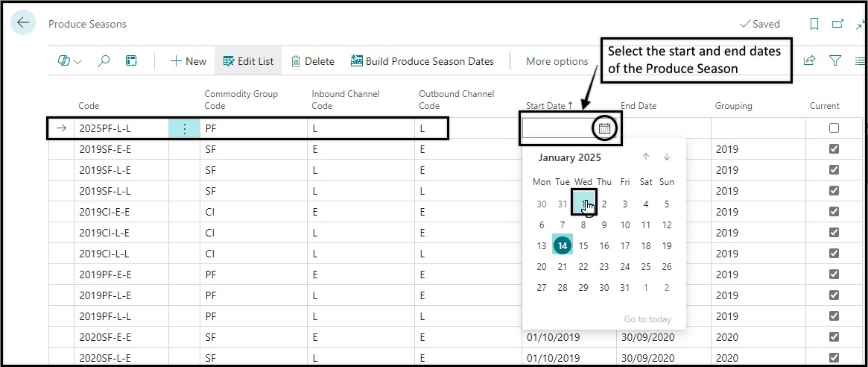Click the share icon
Screen dimensions: 868x367
[x=809, y=61]
